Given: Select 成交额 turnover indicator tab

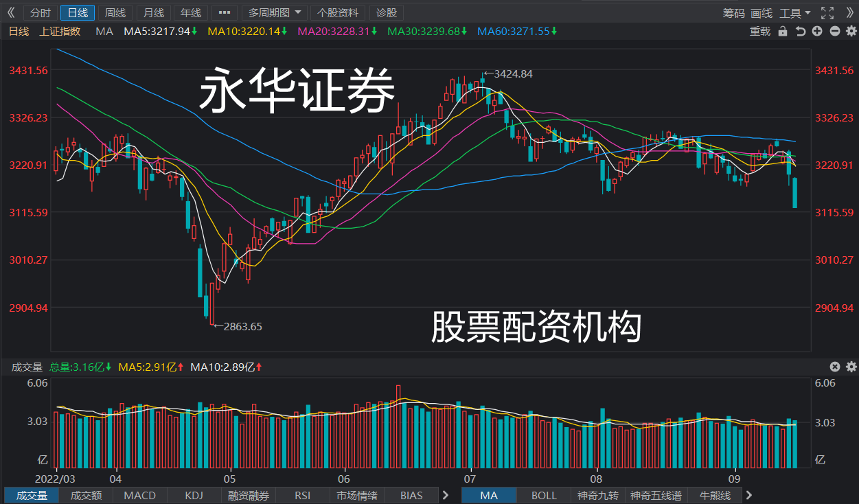Looking at the screenshot, I should [x=86, y=495].
